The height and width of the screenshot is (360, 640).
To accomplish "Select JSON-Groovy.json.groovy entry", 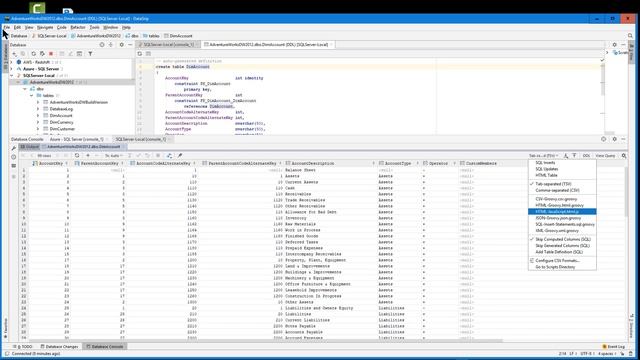I will click(562, 218).
